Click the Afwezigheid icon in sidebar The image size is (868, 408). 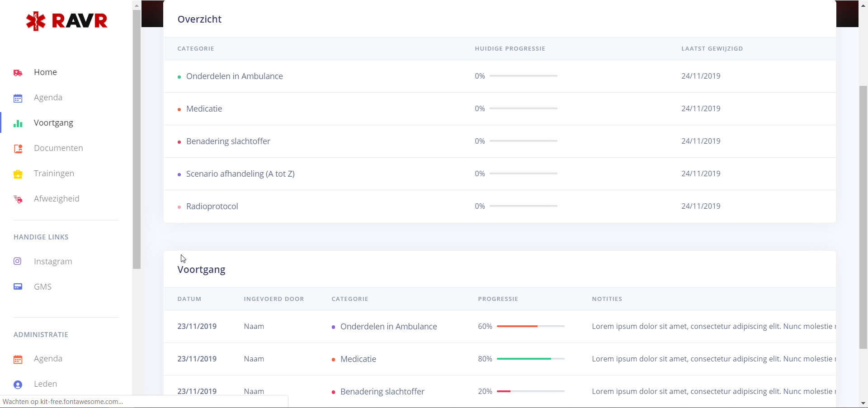[18, 199]
